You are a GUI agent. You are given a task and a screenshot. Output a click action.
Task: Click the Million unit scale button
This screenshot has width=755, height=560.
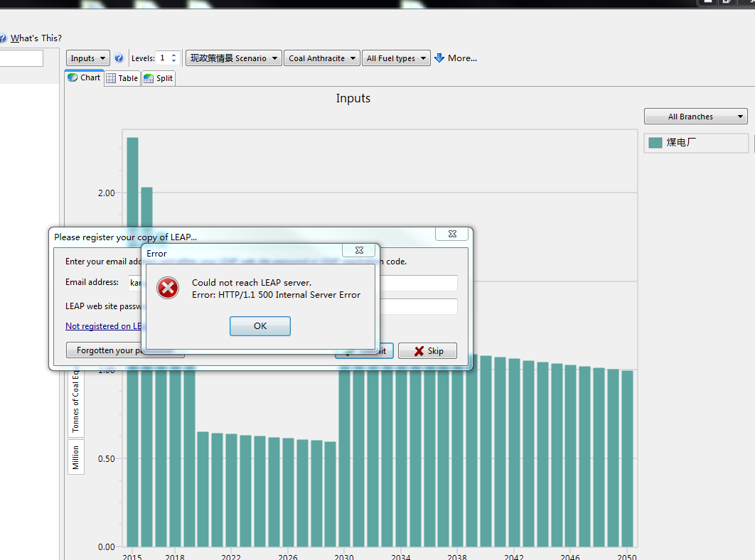[x=75, y=457]
